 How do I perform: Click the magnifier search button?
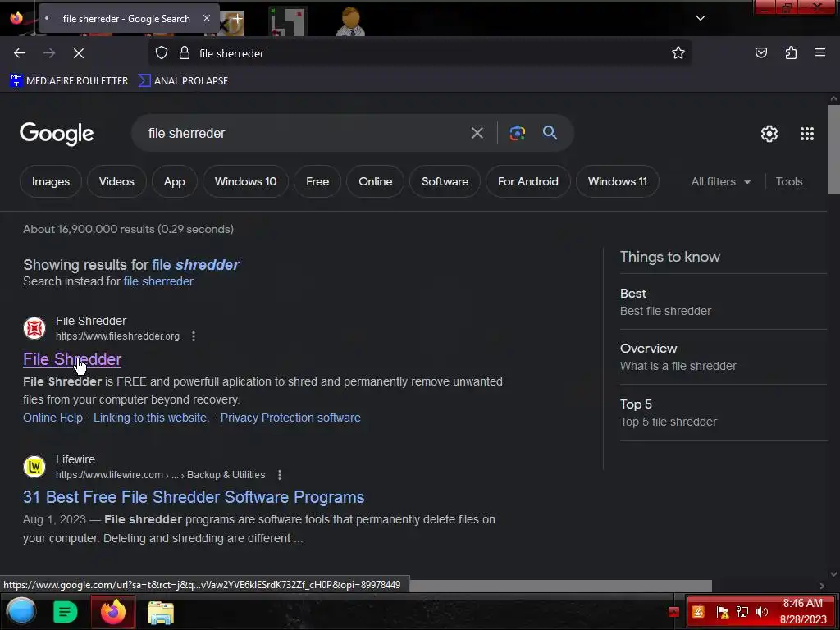pyautogui.click(x=550, y=133)
